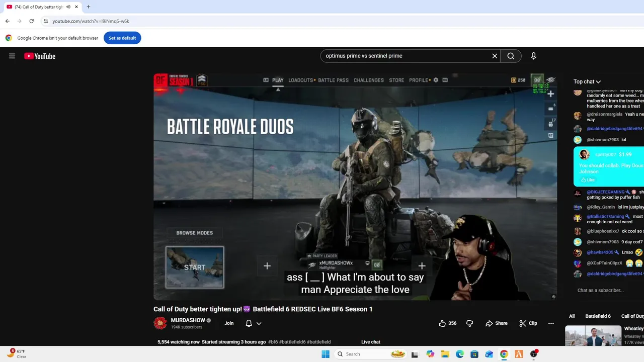
Task: Click @XCaPTainClipzX chat message
Action: 609,263
